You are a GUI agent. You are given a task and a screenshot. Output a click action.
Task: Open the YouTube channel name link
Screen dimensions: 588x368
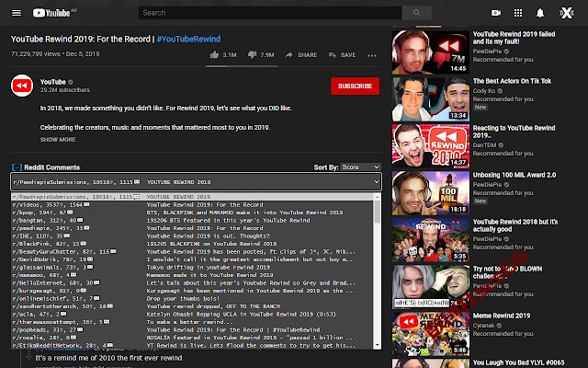tap(53, 82)
